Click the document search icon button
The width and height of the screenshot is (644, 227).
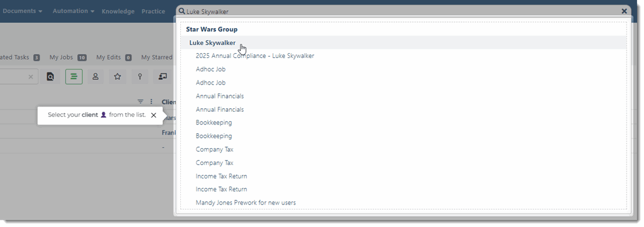pos(50,76)
